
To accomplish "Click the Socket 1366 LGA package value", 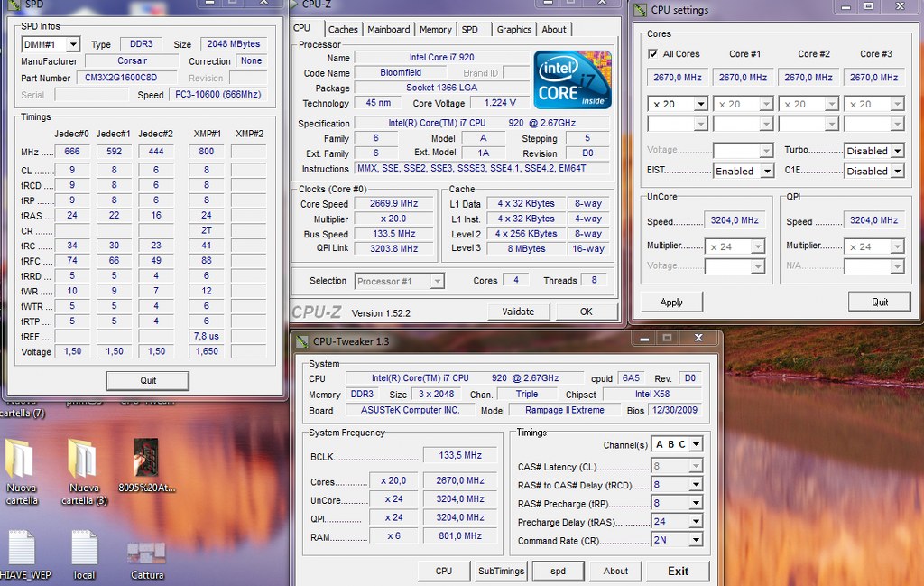I will pyautogui.click(x=441, y=88).
